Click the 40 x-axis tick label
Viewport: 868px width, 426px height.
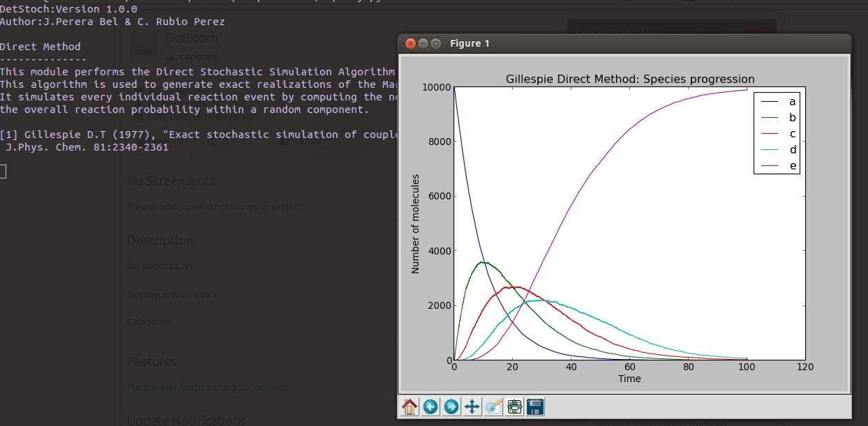coord(571,367)
